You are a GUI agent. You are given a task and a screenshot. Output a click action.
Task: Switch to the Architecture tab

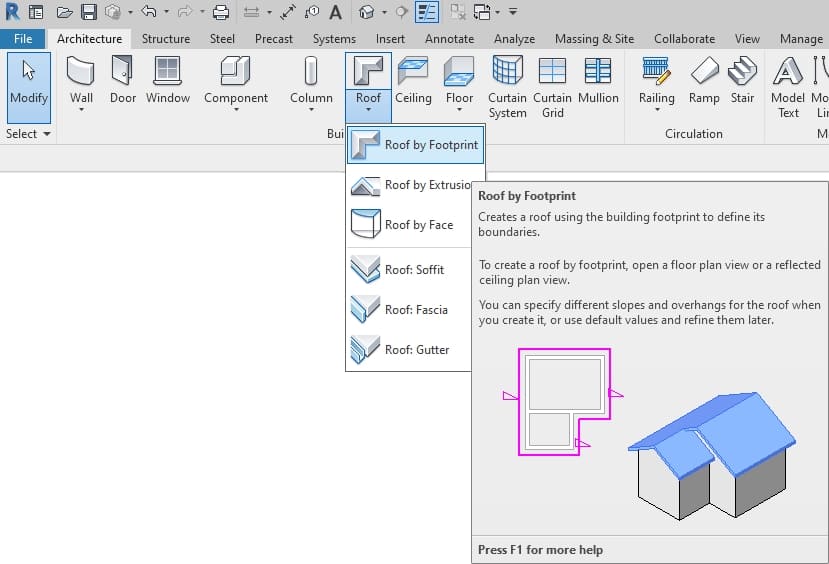pos(89,39)
